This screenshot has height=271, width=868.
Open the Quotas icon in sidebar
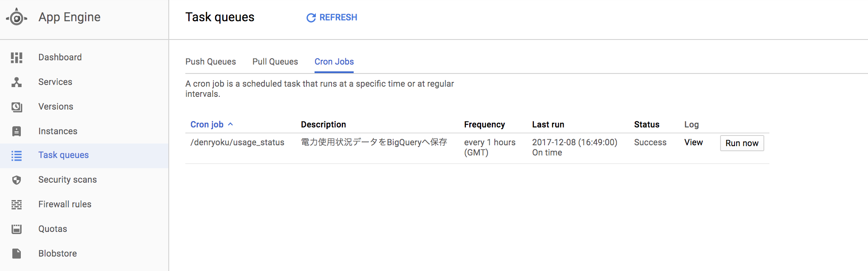(x=17, y=229)
